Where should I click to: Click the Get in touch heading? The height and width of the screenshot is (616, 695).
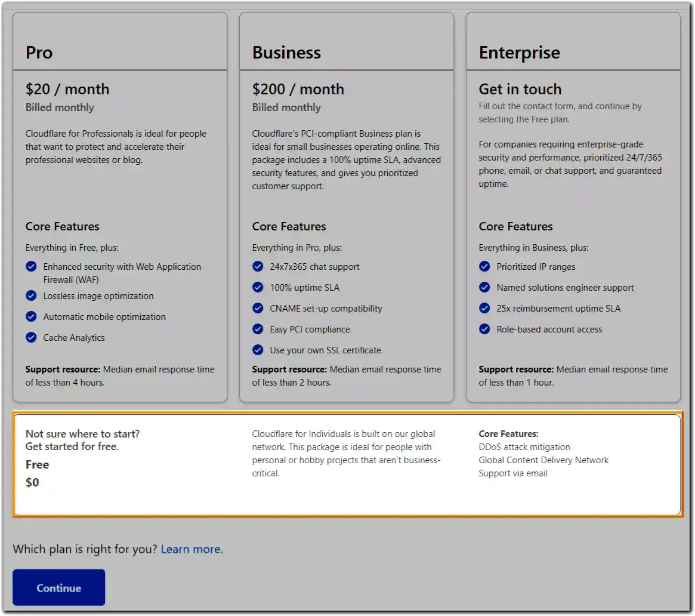520,89
